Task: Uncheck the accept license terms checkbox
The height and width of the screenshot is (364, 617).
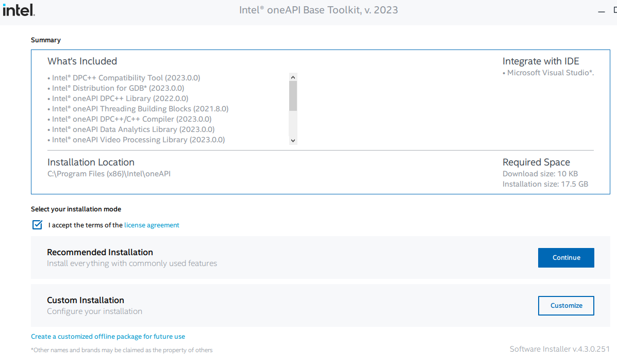Action: [38, 225]
